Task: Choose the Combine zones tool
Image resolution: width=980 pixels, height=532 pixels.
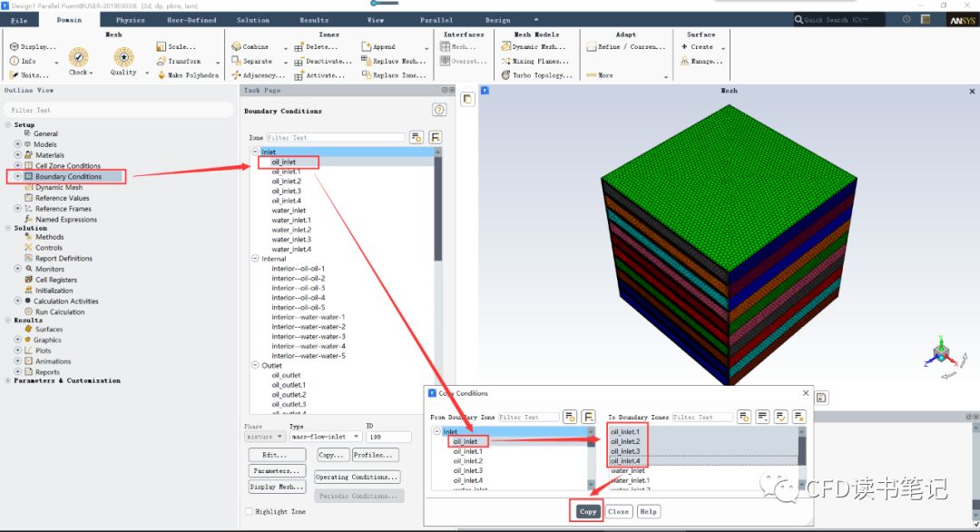Action: pyautogui.click(x=250, y=47)
